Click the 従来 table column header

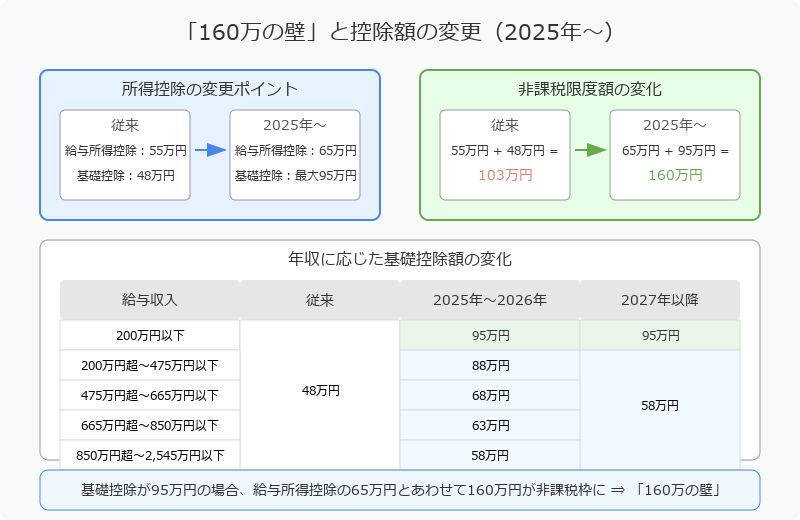pos(319,300)
